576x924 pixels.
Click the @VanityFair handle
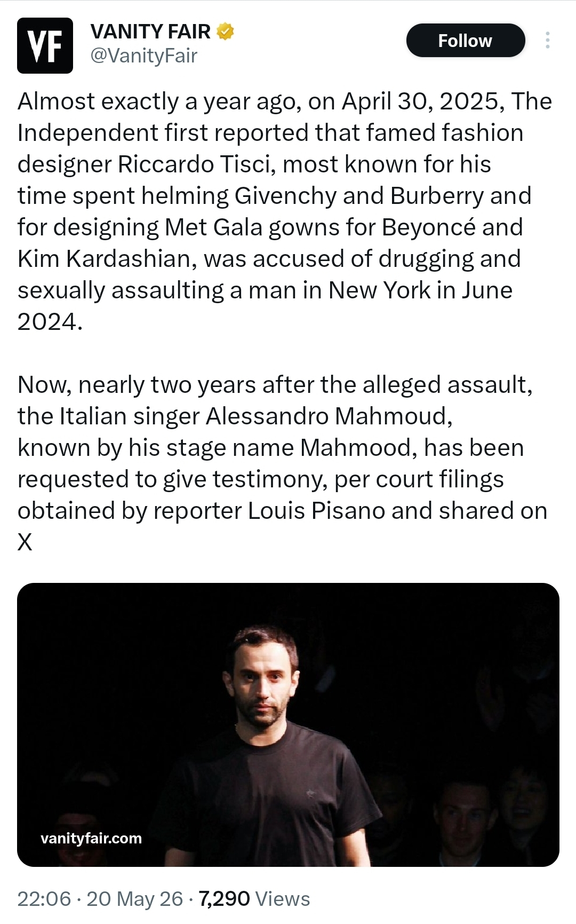click(144, 56)
